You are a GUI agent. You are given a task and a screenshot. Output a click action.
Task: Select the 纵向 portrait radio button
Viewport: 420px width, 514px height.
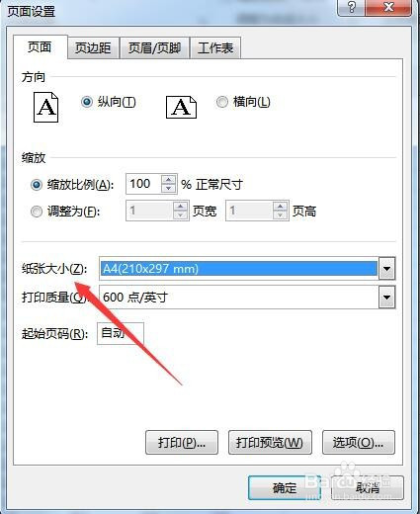pyautogui.click(x=87, y=102)
